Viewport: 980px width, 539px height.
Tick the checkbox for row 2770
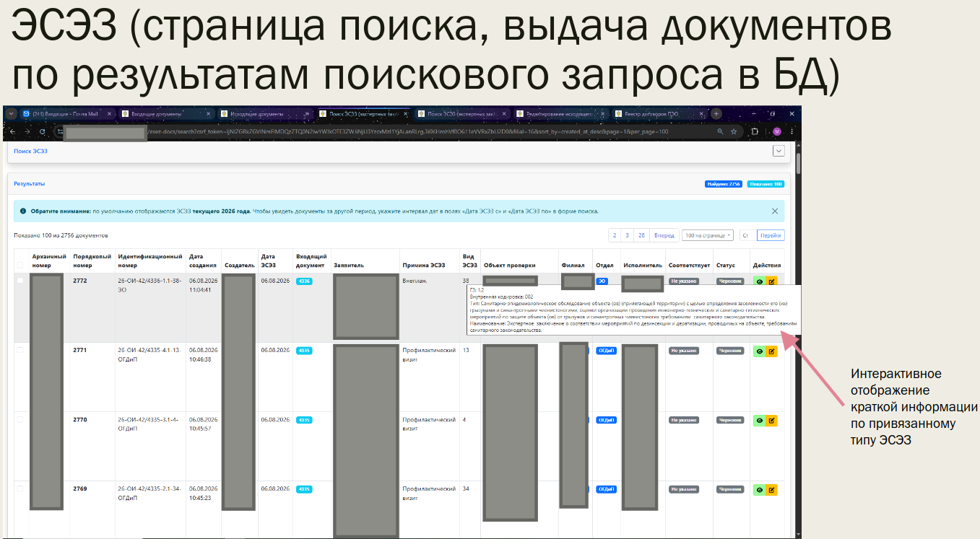coord(20,419)
